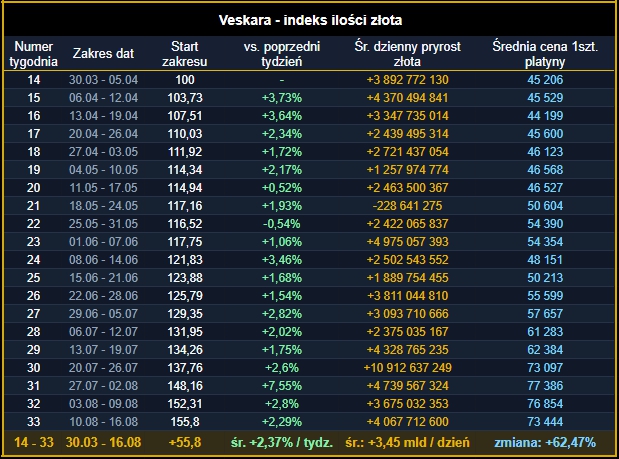619x459 pixels.
Task: Click the percentage '+3,64%'
Action: click(282, 116)
